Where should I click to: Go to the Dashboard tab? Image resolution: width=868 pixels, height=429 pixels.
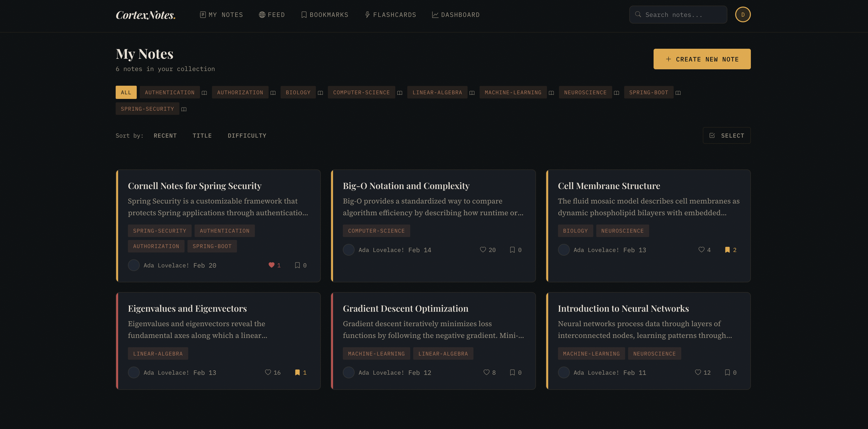[x=456, y=15]
